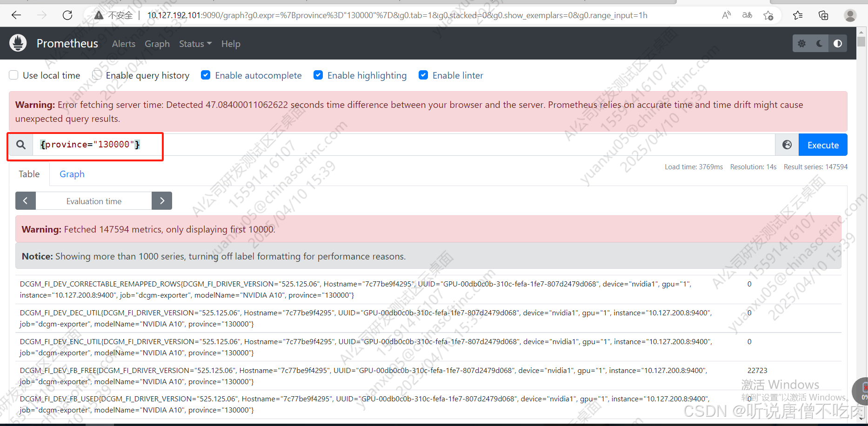This screenshot has width=868, height=426.
Task: Click the DCGM_FI_DEV_FB_USED result row
Action: click(x=428, y=404)
